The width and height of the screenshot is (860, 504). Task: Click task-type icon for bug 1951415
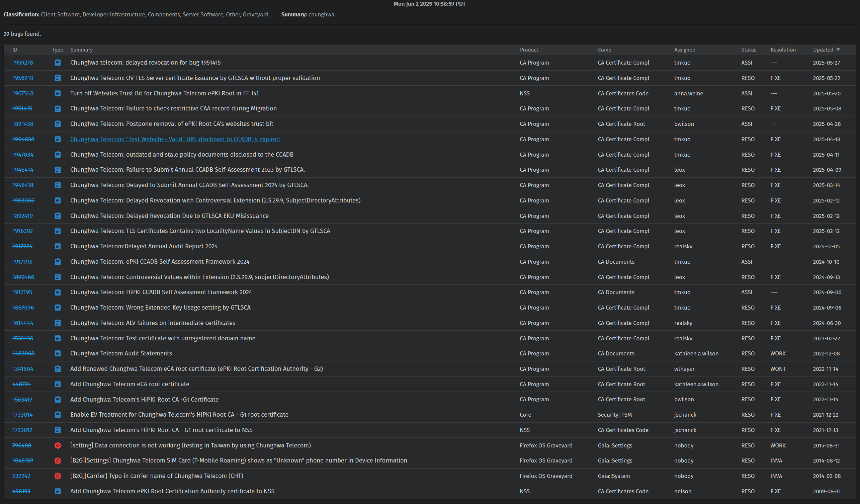pyautogui.click(x=58, y=108)
